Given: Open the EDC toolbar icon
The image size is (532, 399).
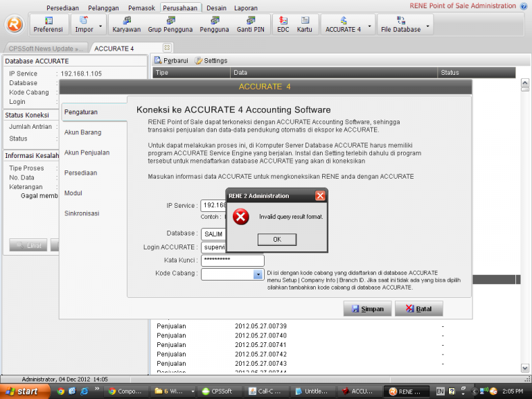Looking at the screenshot, I should (x=283, y=24).
